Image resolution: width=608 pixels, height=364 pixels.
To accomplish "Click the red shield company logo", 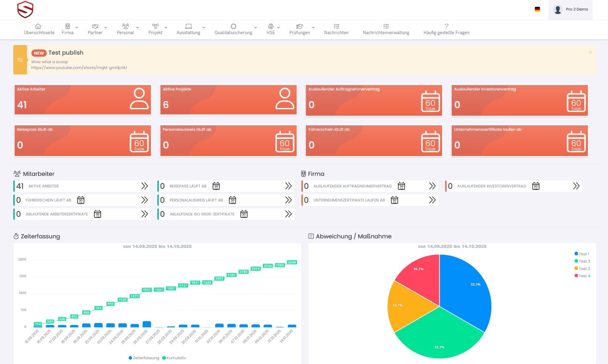I will [x=25, y=10].
